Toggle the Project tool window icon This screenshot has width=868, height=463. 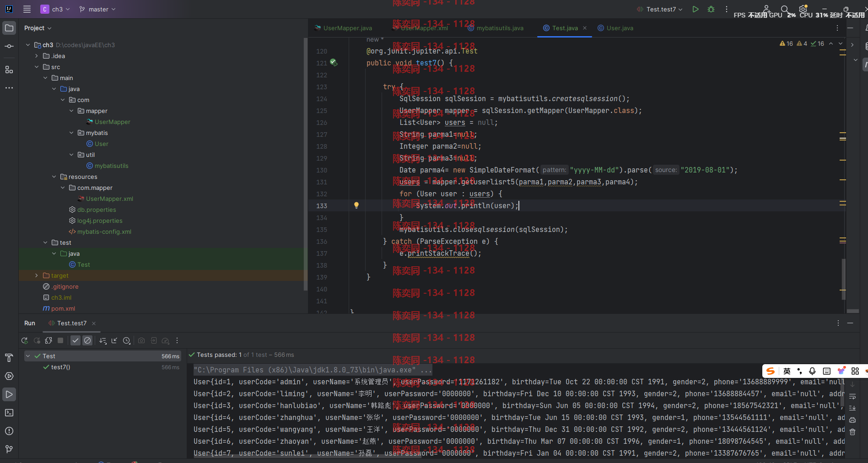[9, 28]
